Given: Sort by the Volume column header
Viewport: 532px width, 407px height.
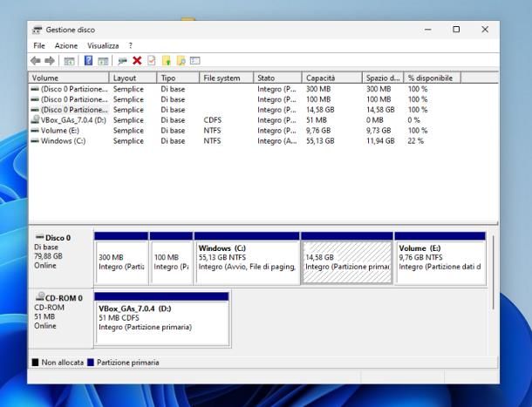Looking at the screenshot, I should 69,78.
